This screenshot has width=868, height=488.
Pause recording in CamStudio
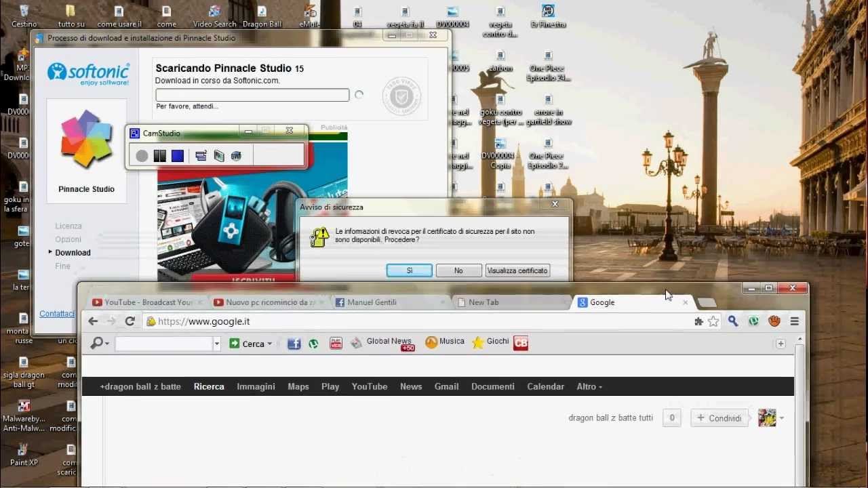pos(159,156)
